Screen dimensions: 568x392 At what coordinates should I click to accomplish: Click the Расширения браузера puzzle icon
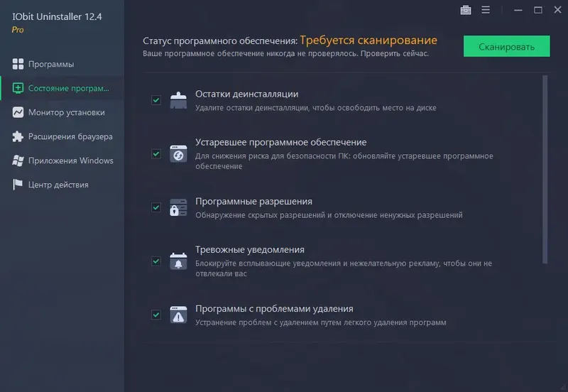(18, 136)
